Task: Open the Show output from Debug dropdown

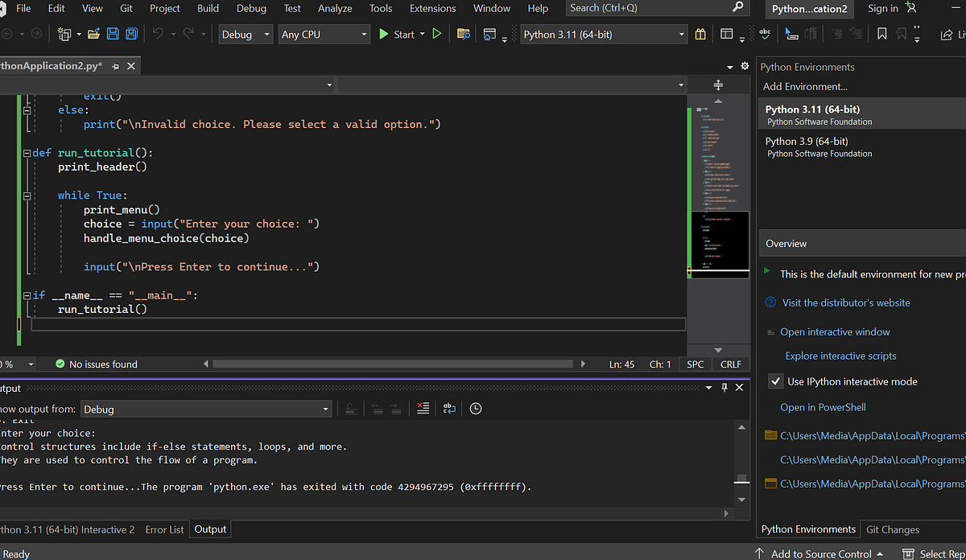Action: point(325,409)
